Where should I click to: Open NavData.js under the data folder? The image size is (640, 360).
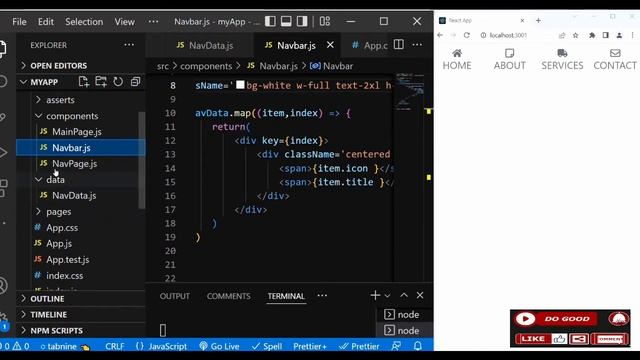tap(74, 196)
